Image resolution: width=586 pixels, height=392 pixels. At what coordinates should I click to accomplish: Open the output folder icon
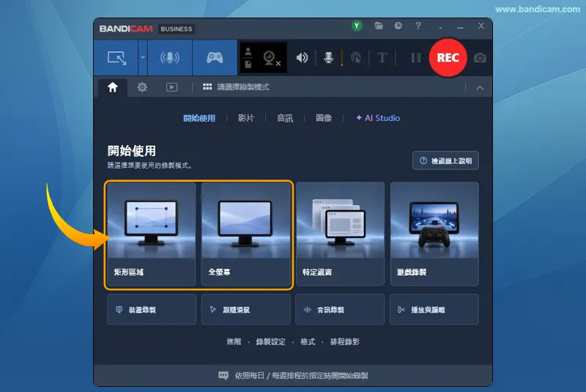[x=379, y=26]
